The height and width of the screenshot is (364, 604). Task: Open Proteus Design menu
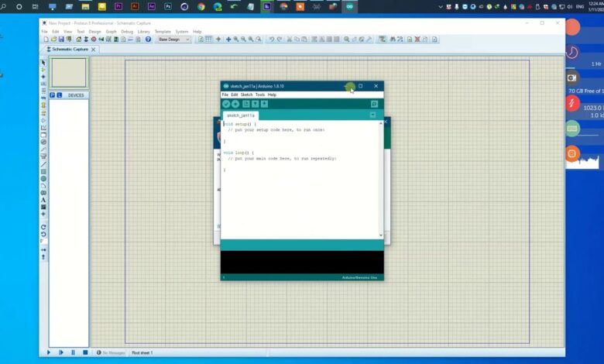click(94, 32)
